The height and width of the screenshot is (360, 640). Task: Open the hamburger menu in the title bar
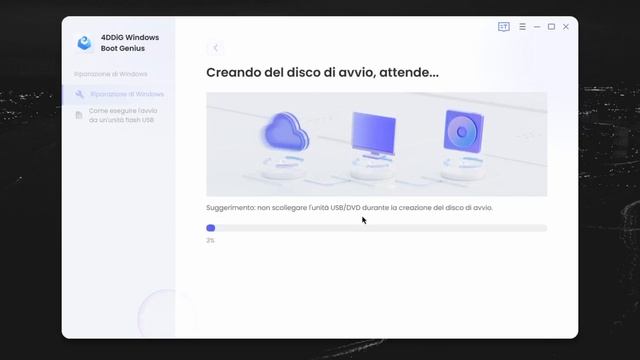[x=522, y=27]
